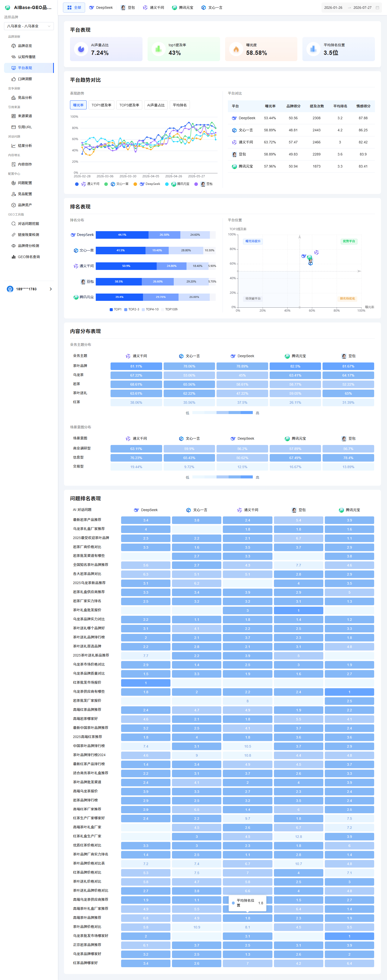The width and height of the screenshot is (387, 980).
Task: Select the 文心一言 platform tab
Action: click(x=212, y=8)
